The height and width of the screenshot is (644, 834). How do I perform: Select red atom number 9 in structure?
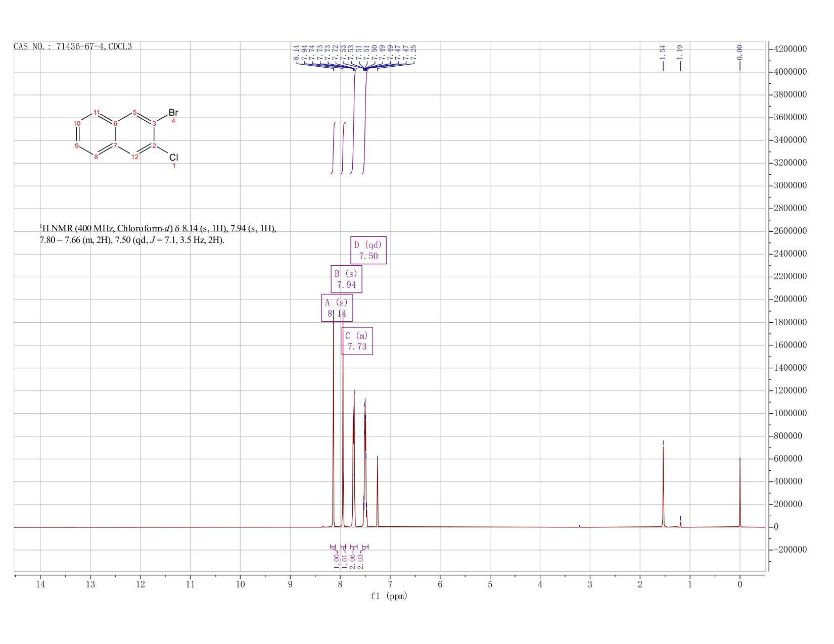coord(77,145)
